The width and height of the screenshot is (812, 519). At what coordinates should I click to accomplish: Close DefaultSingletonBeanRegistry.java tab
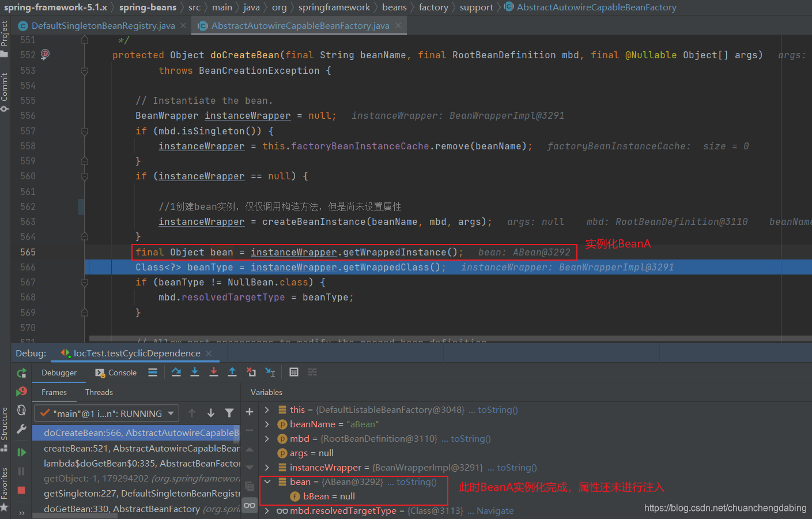pyautogui.click(x=183, y=25)
